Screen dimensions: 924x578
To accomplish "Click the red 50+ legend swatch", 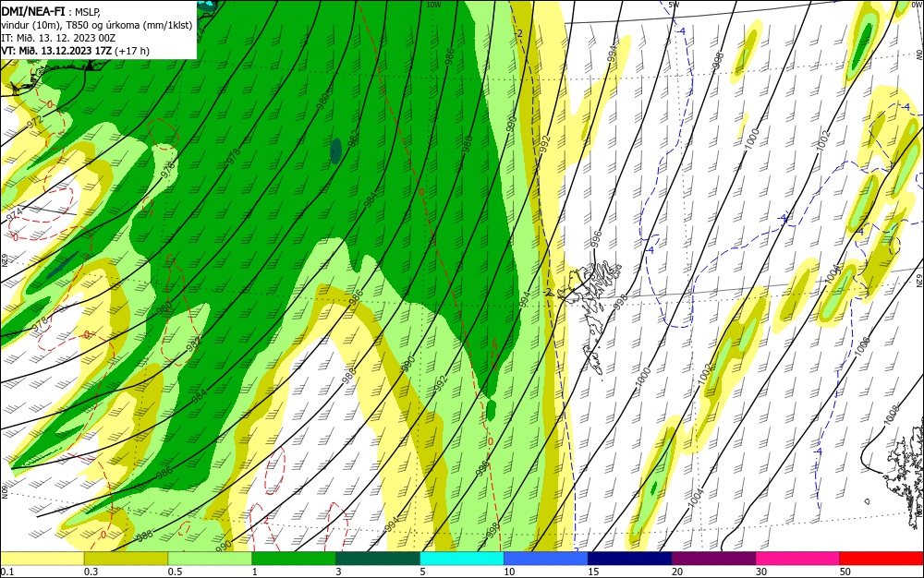I will coord(881,559).
